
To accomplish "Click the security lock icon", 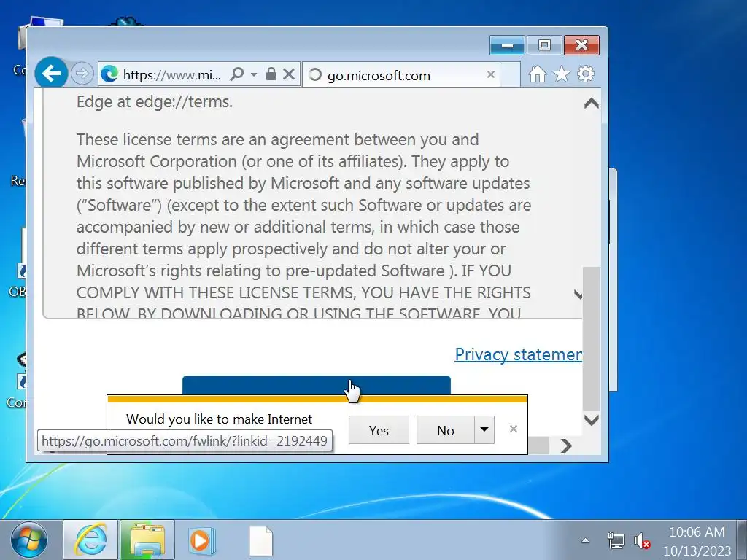I will [271, 74].
